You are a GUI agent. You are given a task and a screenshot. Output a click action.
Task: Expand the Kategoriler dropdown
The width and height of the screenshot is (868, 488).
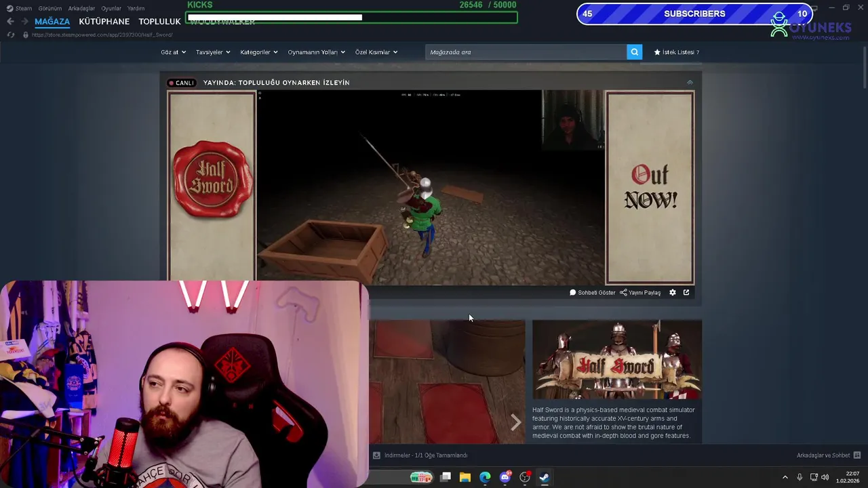click(x=259, y=52)
